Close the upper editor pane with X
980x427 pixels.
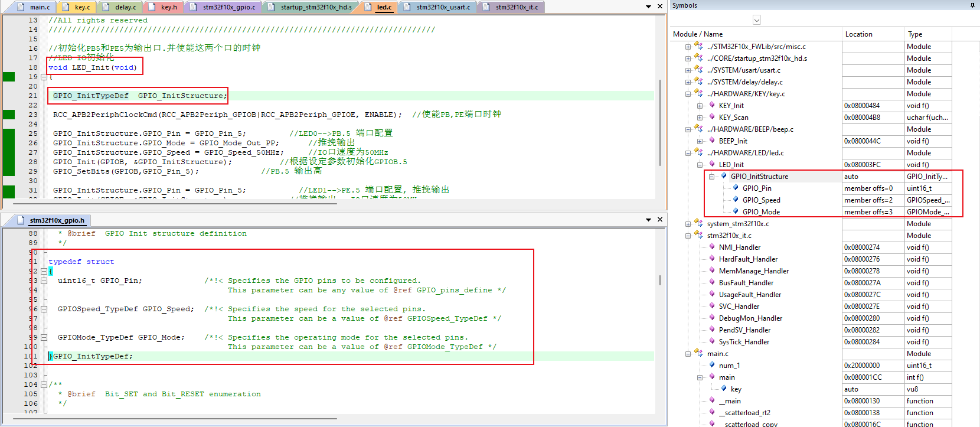660,6
